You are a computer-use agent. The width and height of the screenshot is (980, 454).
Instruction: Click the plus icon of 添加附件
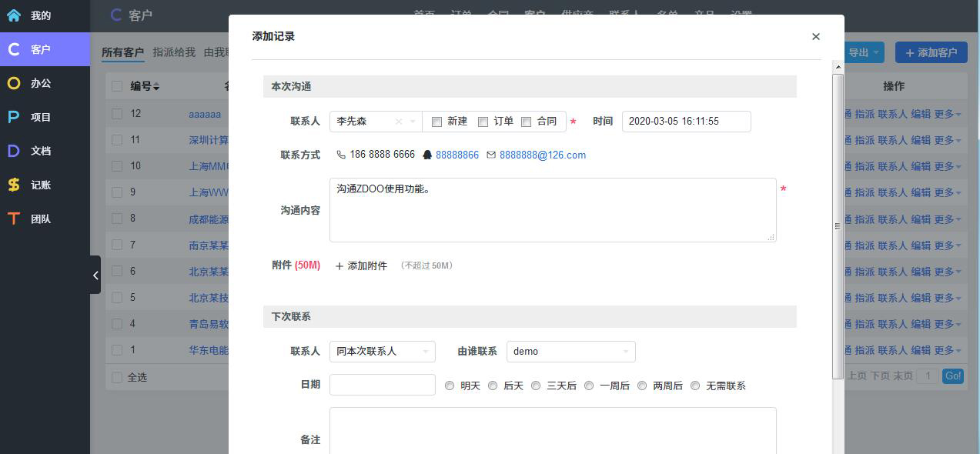point(339,265)
